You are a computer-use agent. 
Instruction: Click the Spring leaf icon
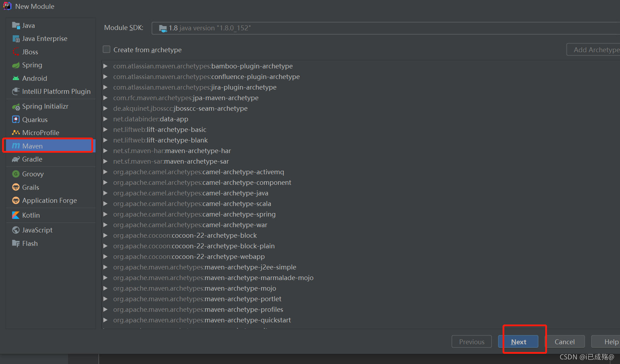point(16,65)
